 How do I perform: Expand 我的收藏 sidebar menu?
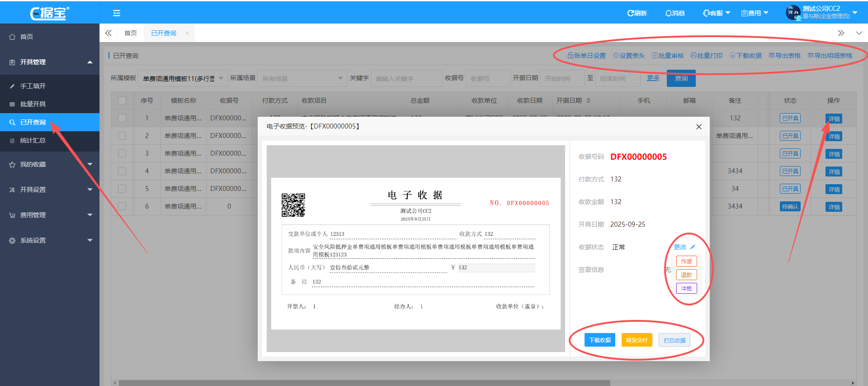(x=50, y=164)
